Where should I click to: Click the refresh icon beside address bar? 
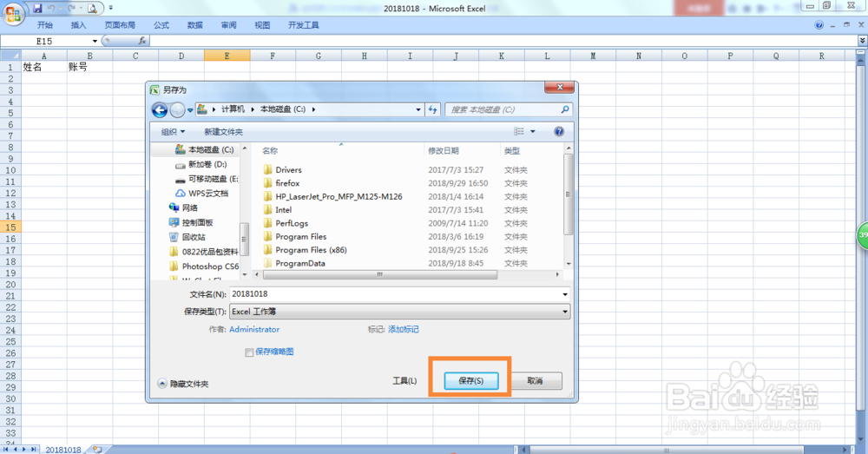(x=433, y=109)
